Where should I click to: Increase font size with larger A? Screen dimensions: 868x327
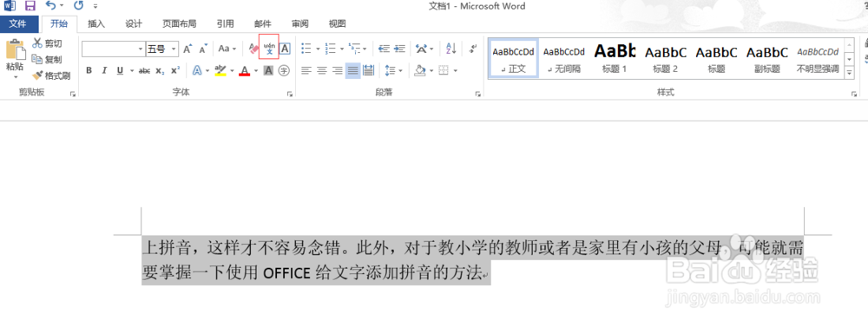pos(187,49)
